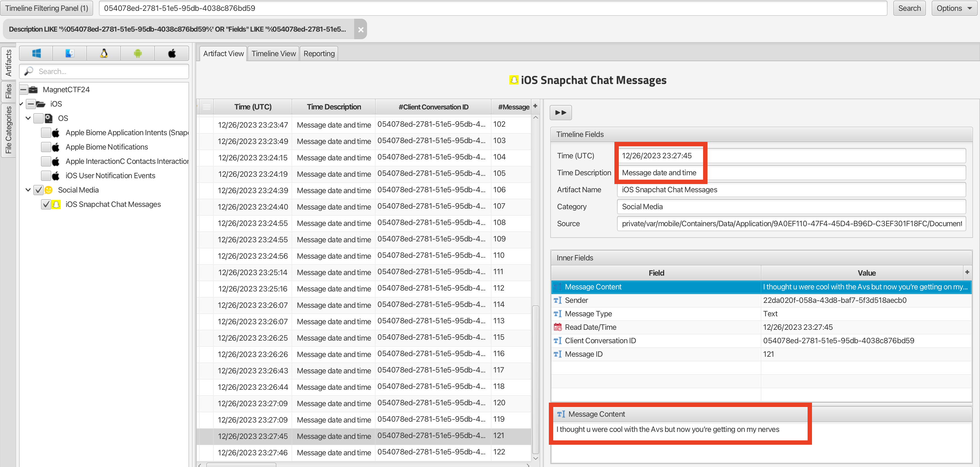Select the Client Conversation ID field row

pos(761,341)
